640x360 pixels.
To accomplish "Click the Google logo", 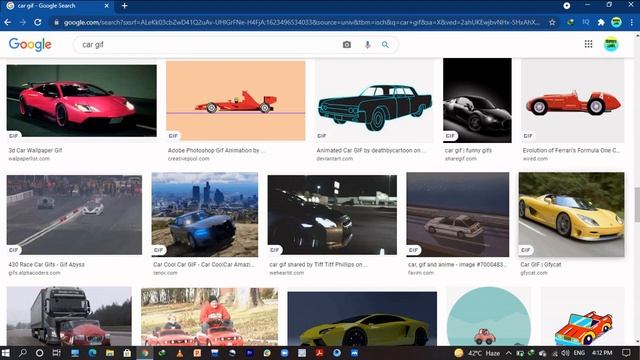I will [x=30, y=44].
